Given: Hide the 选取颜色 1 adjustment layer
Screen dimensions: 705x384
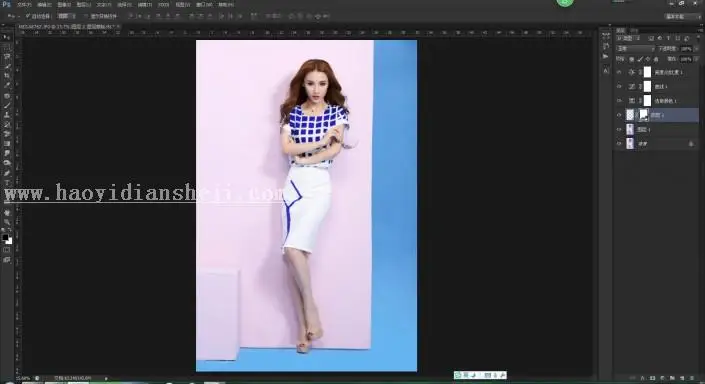Looking at the screenshot, I should (x=619, y=101).
